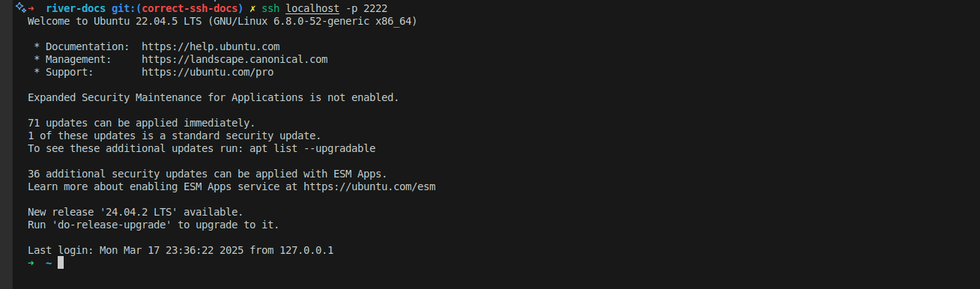This screenshot has height=289, width=980.
Task: Click the river-docs directory name
Action: coord(76,8)
